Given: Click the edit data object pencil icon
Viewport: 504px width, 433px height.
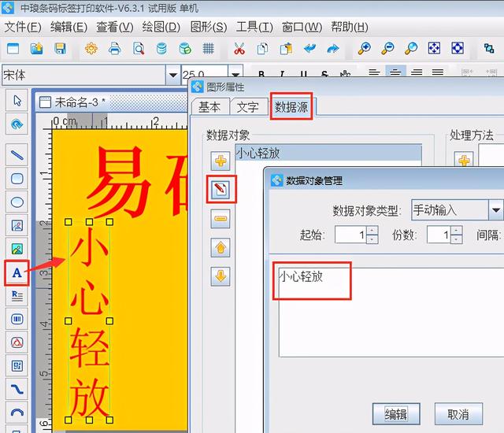Looking at the screenshot, I should [x=220, y=190].
